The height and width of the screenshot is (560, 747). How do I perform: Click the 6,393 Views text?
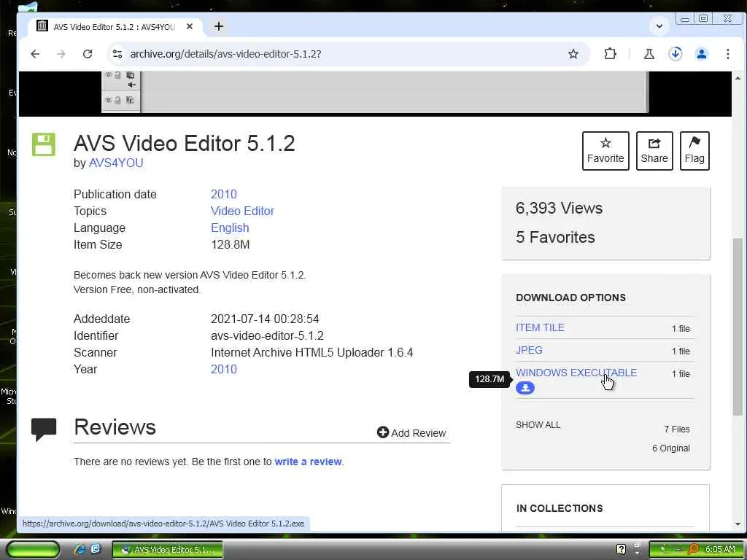(559, 208)
